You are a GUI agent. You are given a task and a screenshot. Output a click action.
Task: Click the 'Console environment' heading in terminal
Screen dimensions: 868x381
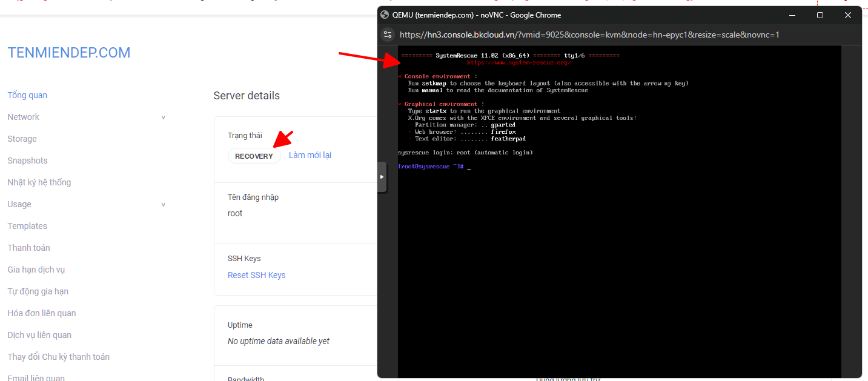coord(437,76)
